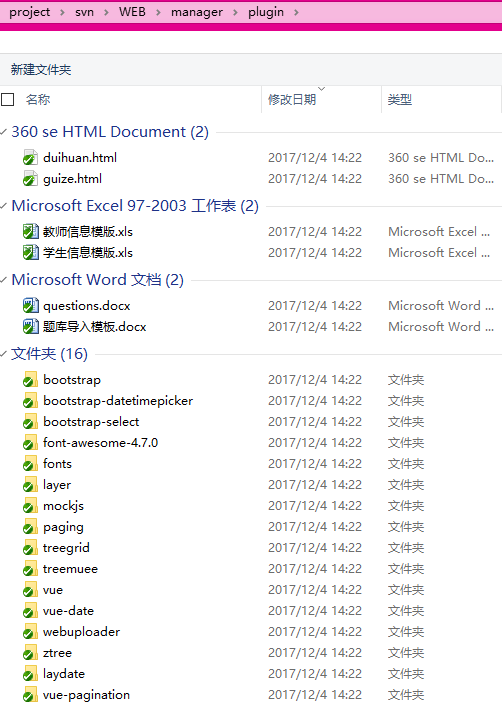
Task: Collapse the Microsoft Word 文档 group
Action: point(4,280)
